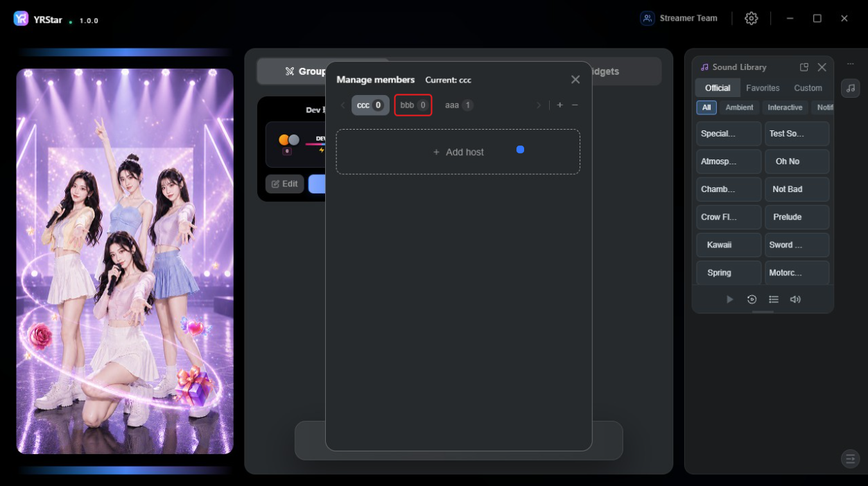
Task: Open the settings gear in title bar
Action: pyautogui.click(x=752, y=19)
